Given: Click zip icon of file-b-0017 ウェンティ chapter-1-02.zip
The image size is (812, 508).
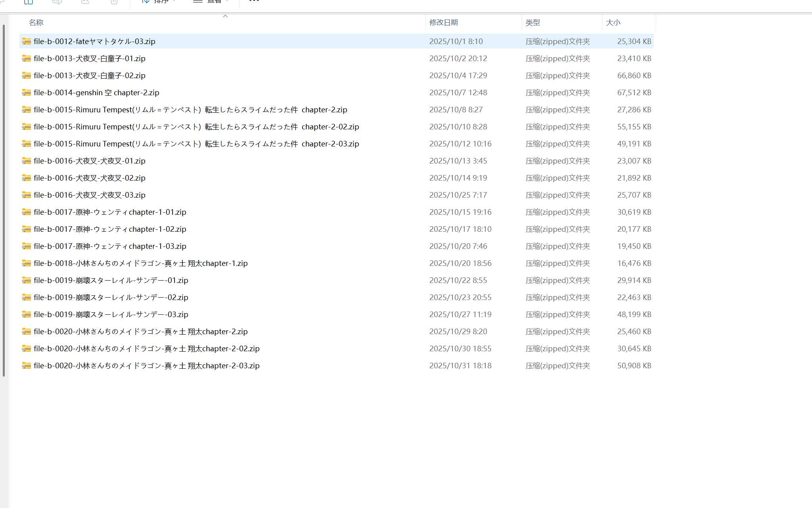Looking at the screenshot, I should tap(27, 229).
